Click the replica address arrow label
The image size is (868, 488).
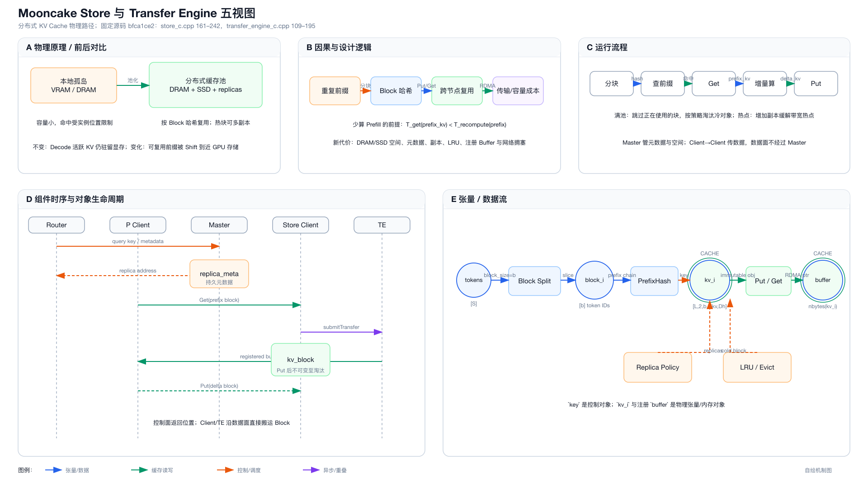click(x=138, y=271)
